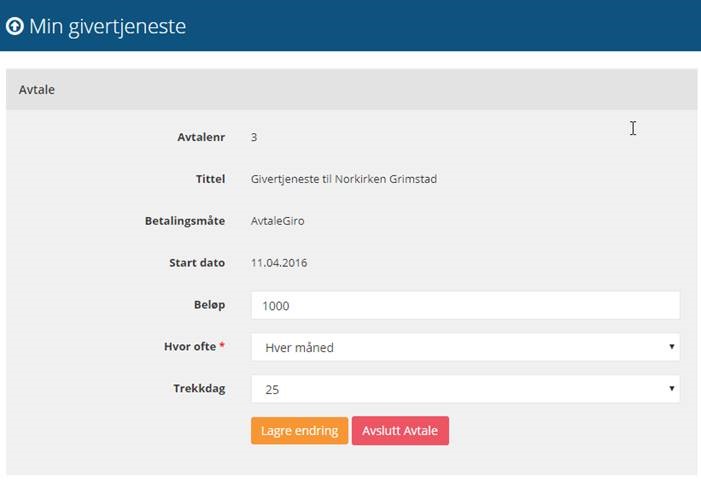The height and width of the screenshot is (482, 701).
Task: Click the Min givertjeneste header title
Action: coord(107,26)
